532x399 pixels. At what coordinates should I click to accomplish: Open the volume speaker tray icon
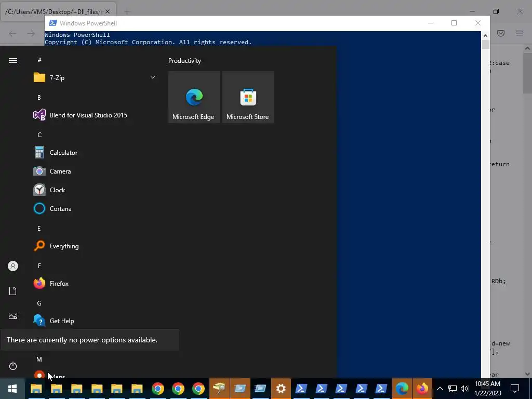tap(464, 389)
